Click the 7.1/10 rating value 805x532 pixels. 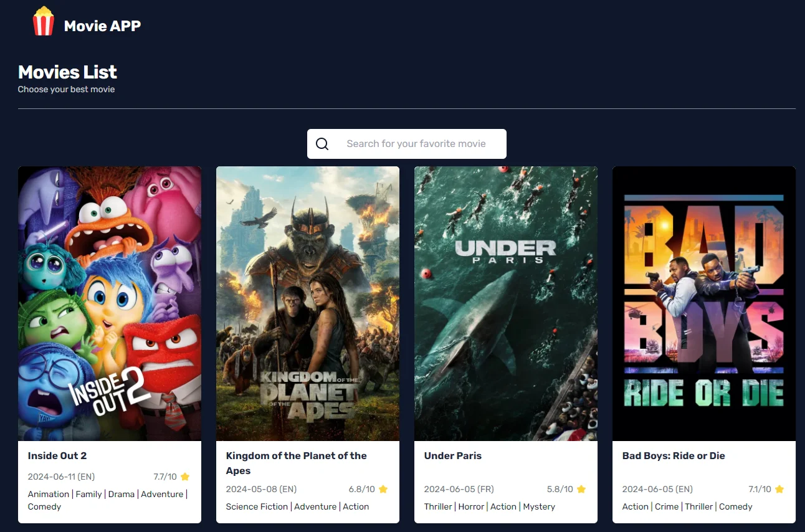pos(760,489)
